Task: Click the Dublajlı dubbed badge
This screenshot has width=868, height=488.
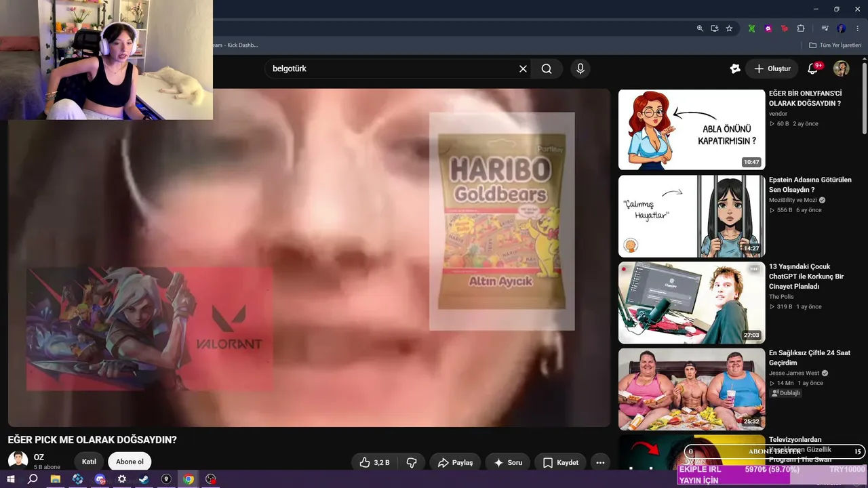Action: 786,393
